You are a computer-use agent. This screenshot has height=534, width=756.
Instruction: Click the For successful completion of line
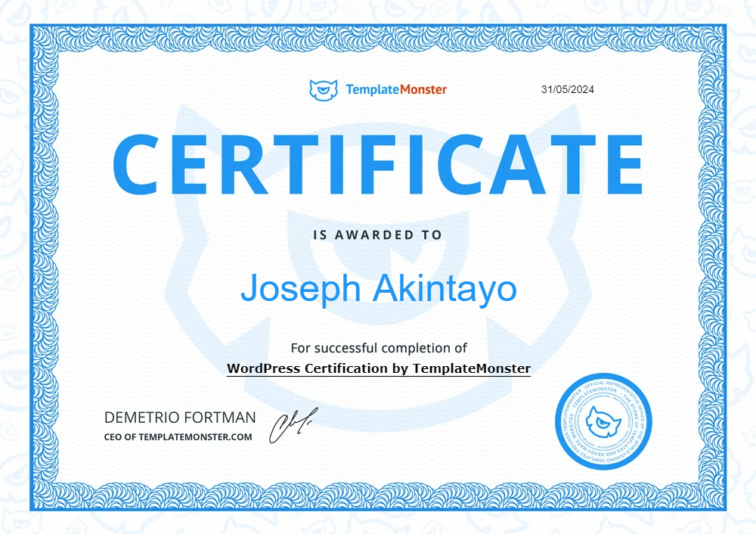pyautogui.click(x=379, y=348)
